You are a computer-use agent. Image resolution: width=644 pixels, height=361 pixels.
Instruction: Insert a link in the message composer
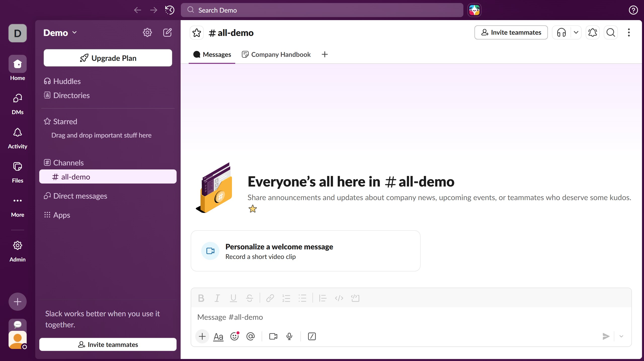click(269, 298)
